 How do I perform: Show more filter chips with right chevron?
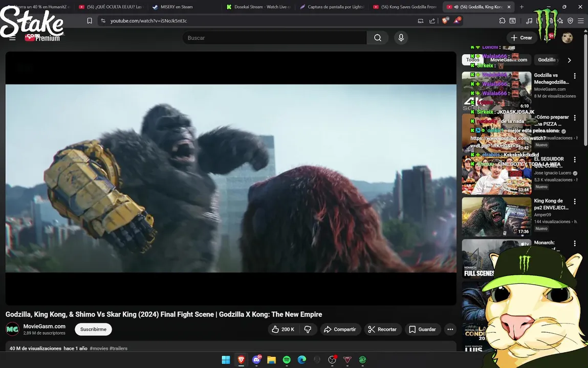(x=569, y=60)
